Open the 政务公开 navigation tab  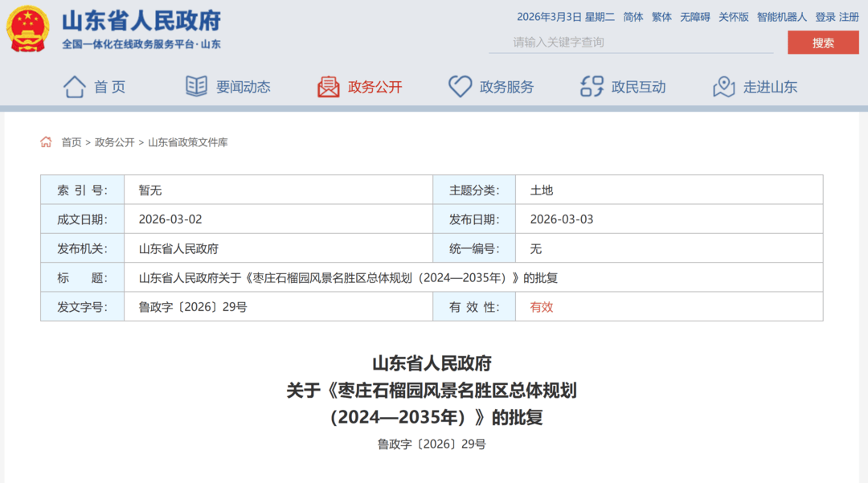375,88
